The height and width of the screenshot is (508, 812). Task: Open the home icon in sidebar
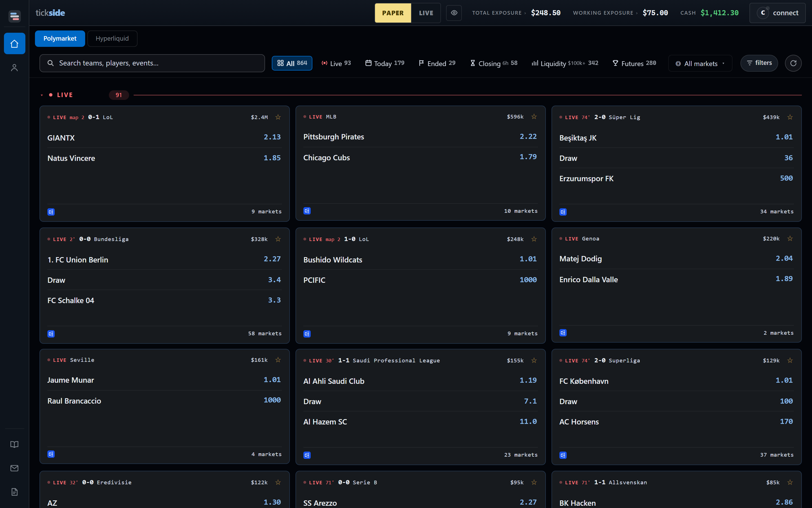click(x=14, y=44)
